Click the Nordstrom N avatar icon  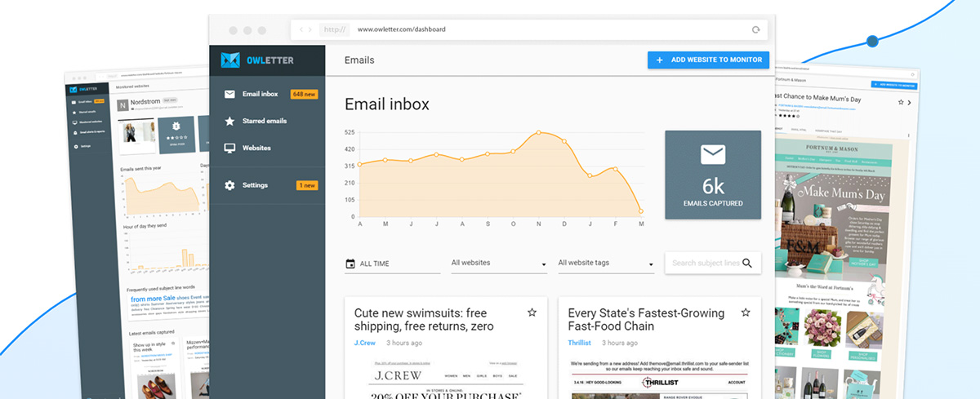[124, 105]
